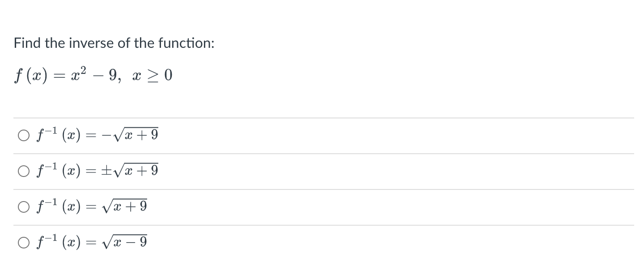Image resolution: width=644 pixels, height=269 pixels.
Task: Click the prompt "Find the inverse of the function:"
Action: [x=114, y=43]
